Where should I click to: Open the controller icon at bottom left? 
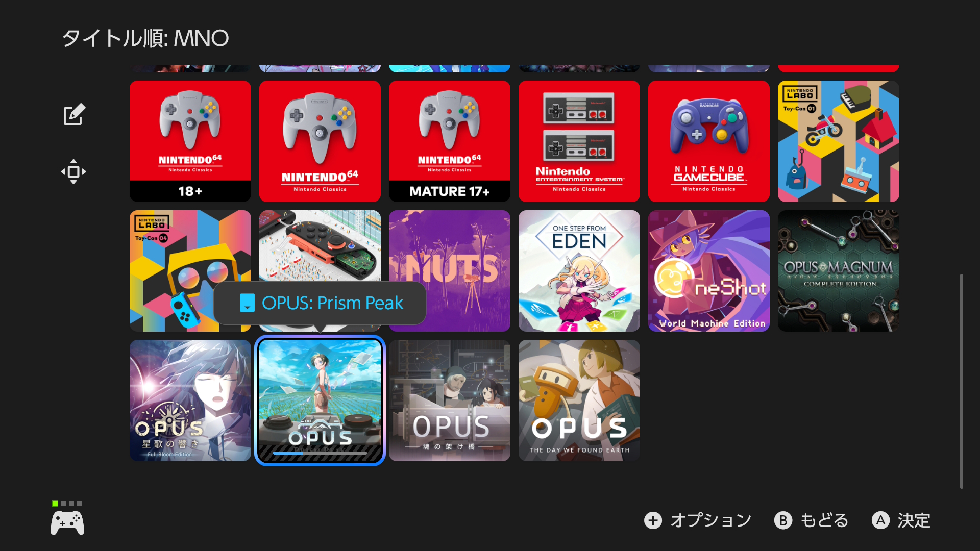(x=67, y=523)
